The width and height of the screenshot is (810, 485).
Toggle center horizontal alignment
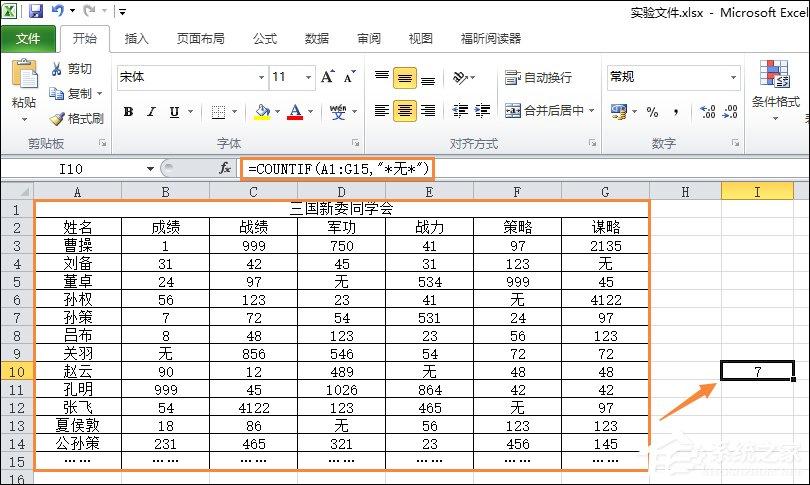(405, 111)
